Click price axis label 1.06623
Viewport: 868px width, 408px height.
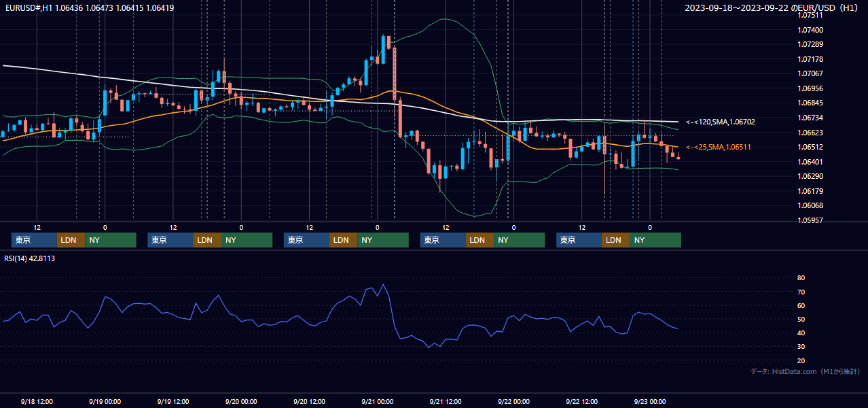pyautogui.click(x=810, y=133)
